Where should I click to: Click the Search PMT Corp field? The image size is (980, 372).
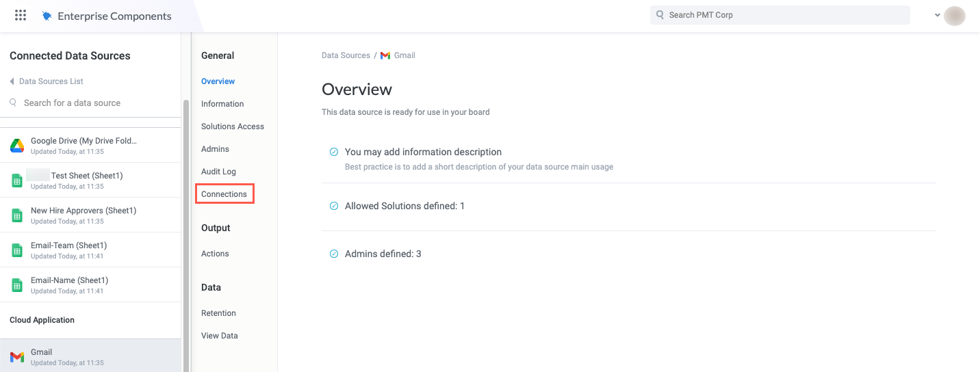(x=780, y=15)
